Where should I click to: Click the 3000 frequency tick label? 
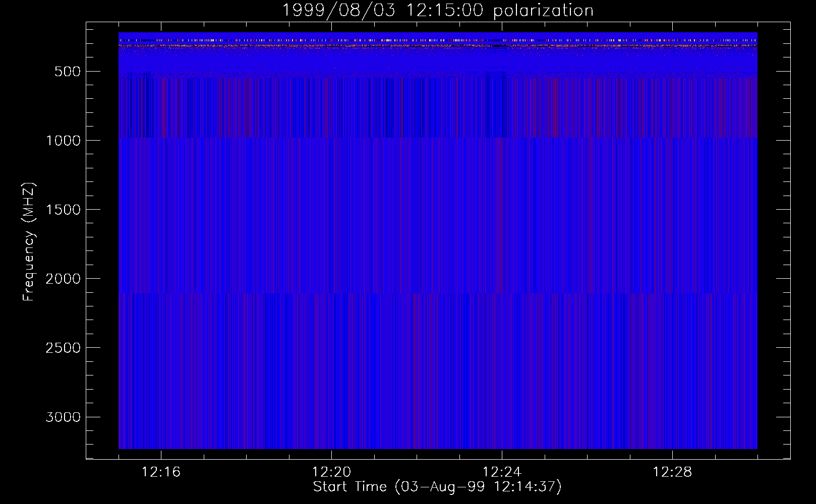tap(63, 417)
